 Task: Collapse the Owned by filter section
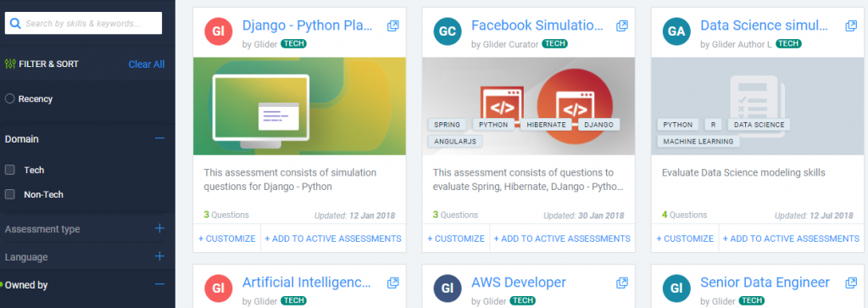point(159,285)
